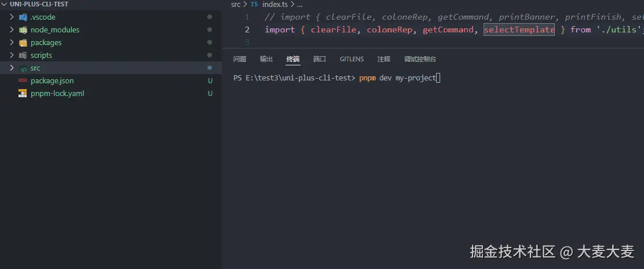This screenshot has width=644, height=269.
Task: Click the UNI-PLUS-CLI-TEST explorer header title
Action: point(39,4)
